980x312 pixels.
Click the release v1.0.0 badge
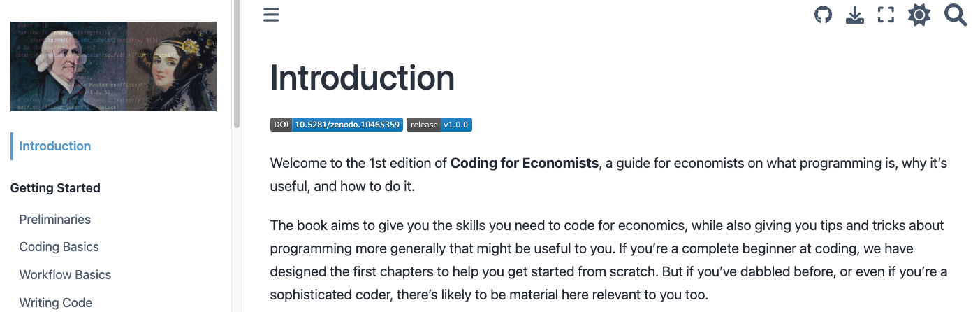439,125
